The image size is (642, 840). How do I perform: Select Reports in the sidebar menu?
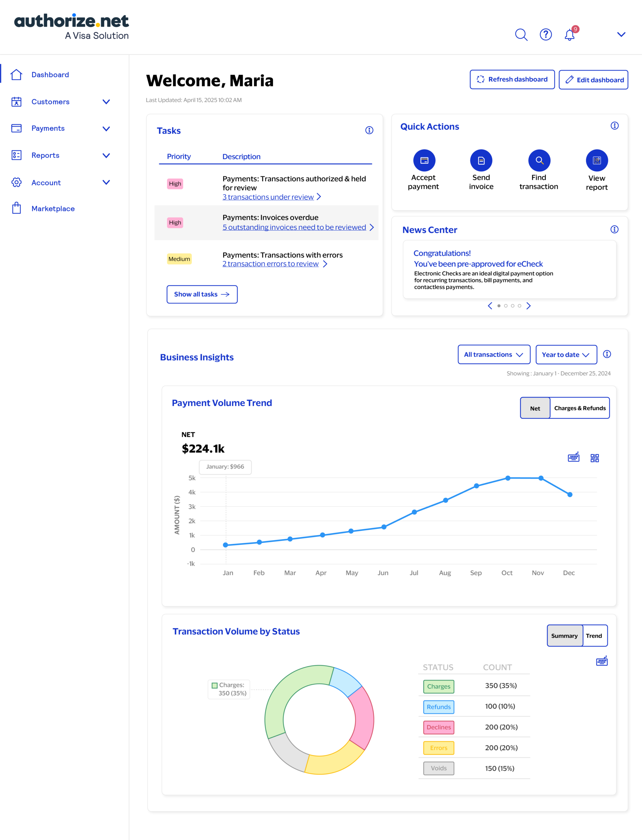45,155
